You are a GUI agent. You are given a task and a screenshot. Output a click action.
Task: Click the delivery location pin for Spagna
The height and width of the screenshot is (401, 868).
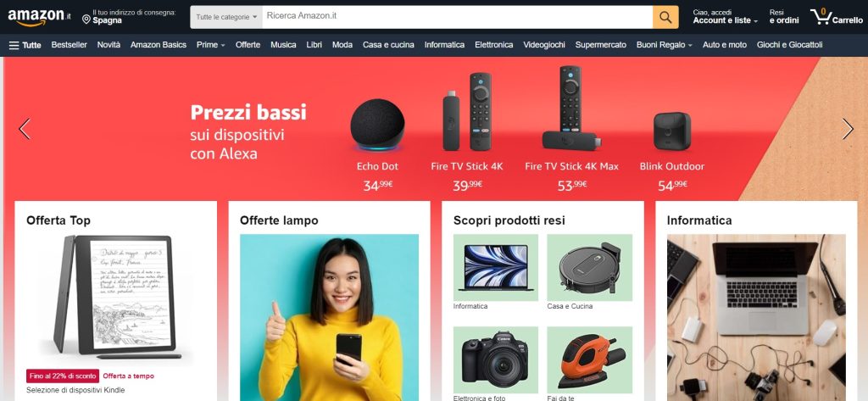[86, 19]
